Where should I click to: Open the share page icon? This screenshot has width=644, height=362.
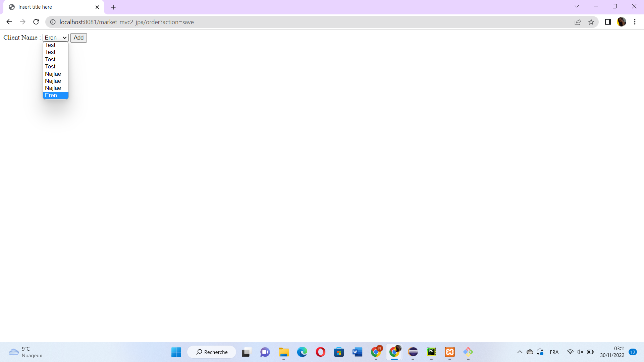click(578, 22)
